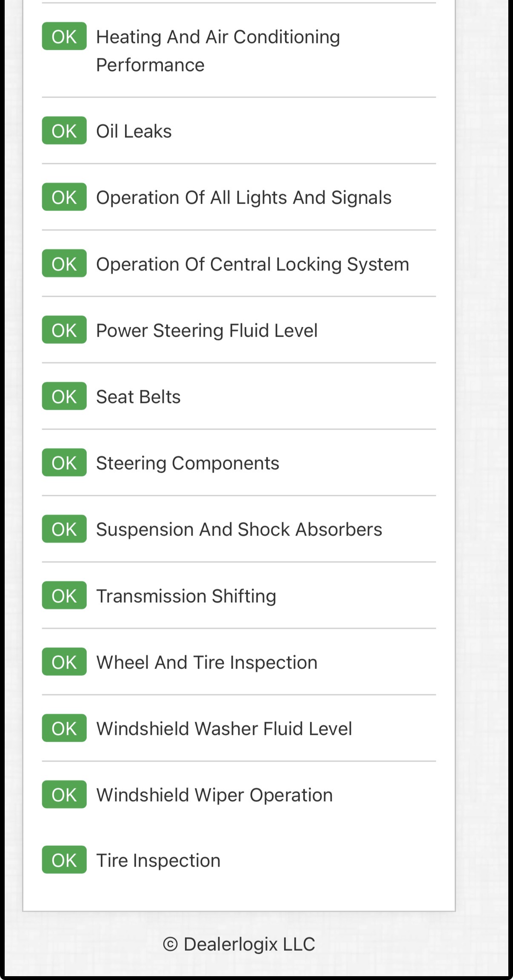Click OK badge for Windshield Washer Fluid Level
The width and height of the screenshot is (513, 980).
pyautogui.click(x=64, y=728)
